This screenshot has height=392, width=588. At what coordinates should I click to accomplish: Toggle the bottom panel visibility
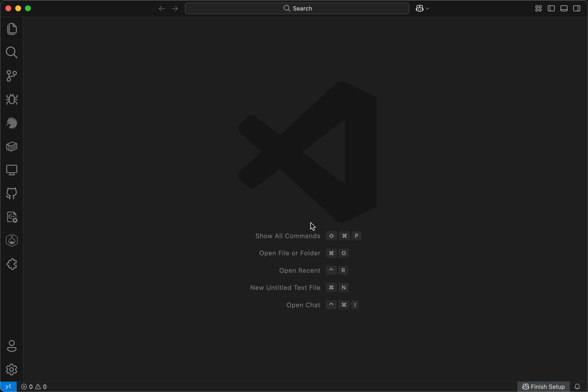click(563, 8)
